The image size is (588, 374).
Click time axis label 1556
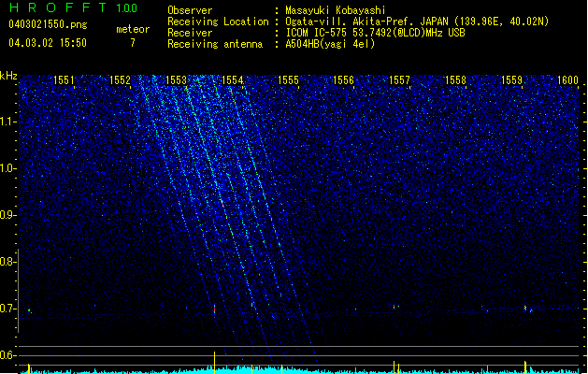[343, 80]
